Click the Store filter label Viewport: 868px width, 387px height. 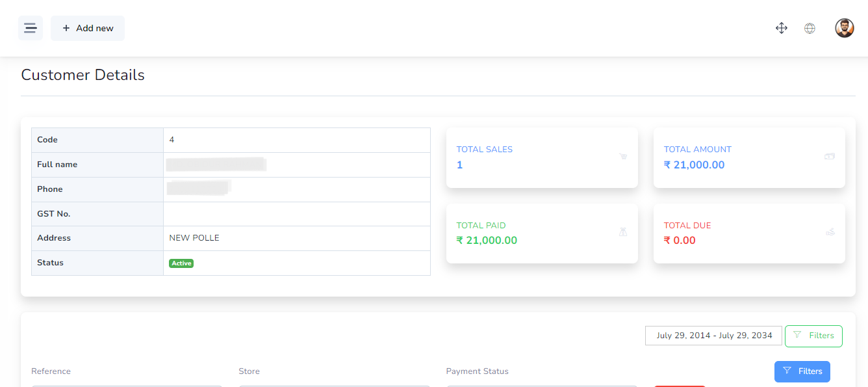tap(249, 371)
